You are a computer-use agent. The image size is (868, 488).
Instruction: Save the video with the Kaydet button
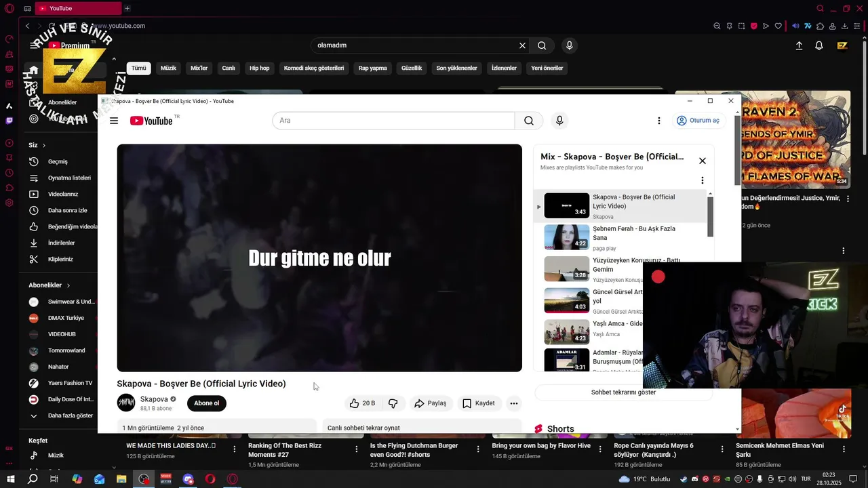point(479,403)
